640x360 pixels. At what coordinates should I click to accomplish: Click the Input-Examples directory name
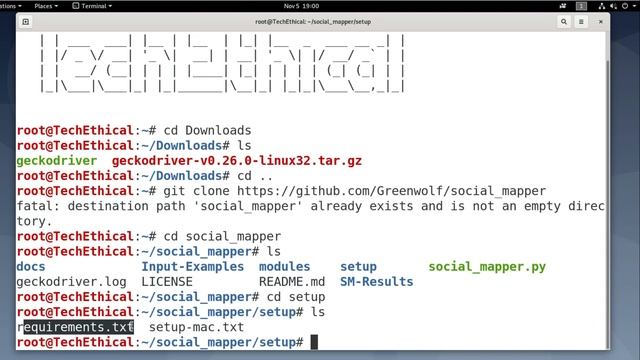[193, 267]
